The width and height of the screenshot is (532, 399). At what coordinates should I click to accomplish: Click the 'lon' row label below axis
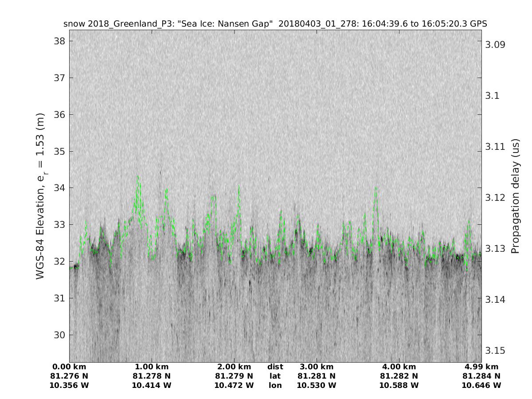click(275, 385)
